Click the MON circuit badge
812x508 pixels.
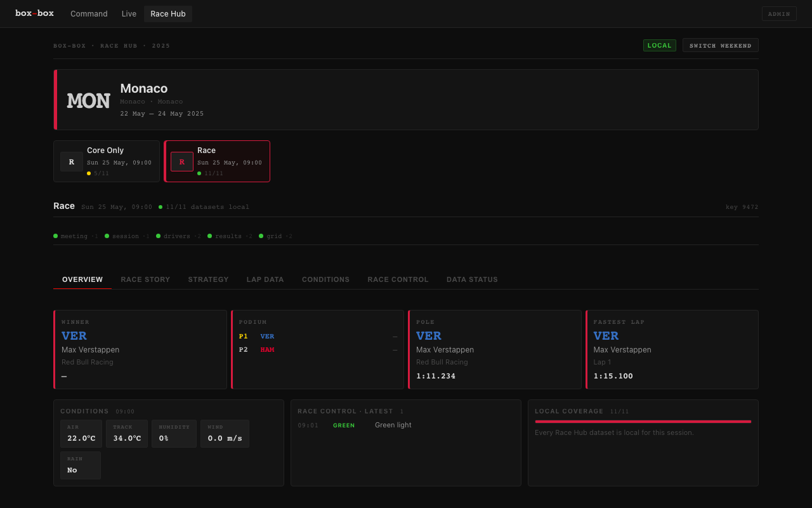[88, 100]
